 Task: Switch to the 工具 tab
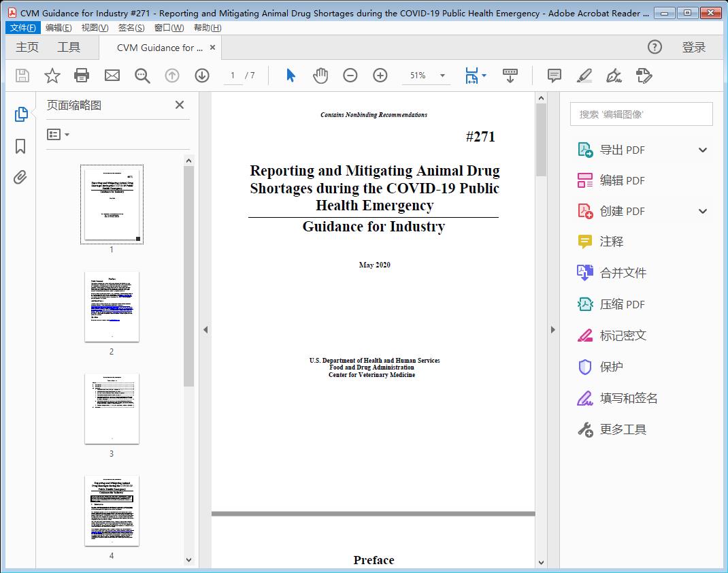(x=68, y=47)
